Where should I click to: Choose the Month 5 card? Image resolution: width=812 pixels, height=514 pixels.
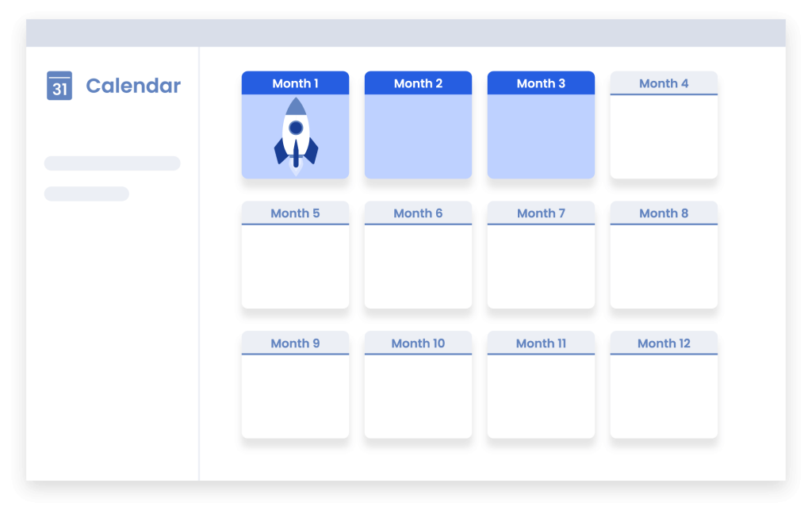pyautogui.click(x=295, y=255)
